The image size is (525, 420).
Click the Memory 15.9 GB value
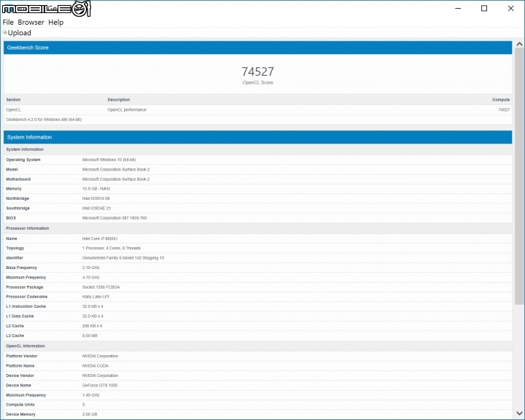click(96, 189)
